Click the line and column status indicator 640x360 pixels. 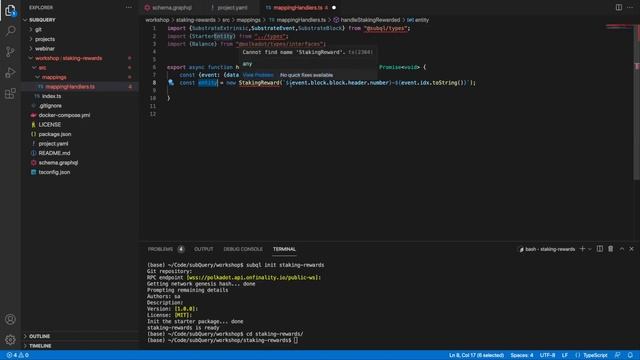coord(476,355)
